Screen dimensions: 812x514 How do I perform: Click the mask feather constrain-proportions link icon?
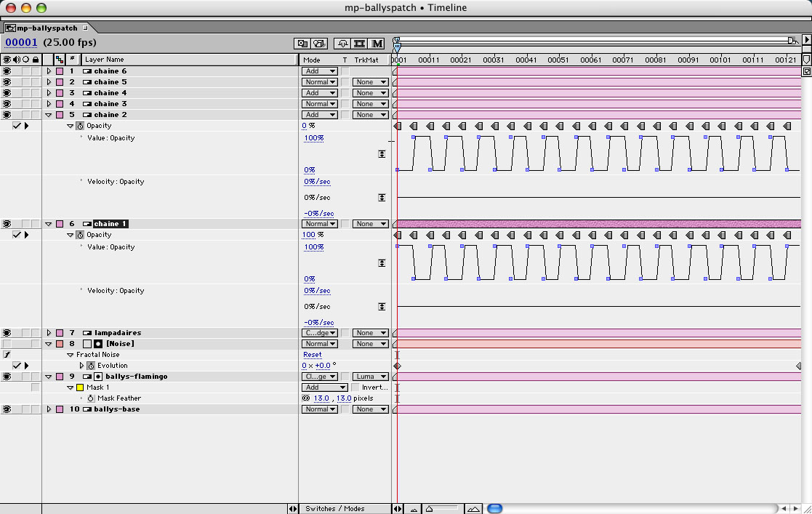(x=306, y=398)
